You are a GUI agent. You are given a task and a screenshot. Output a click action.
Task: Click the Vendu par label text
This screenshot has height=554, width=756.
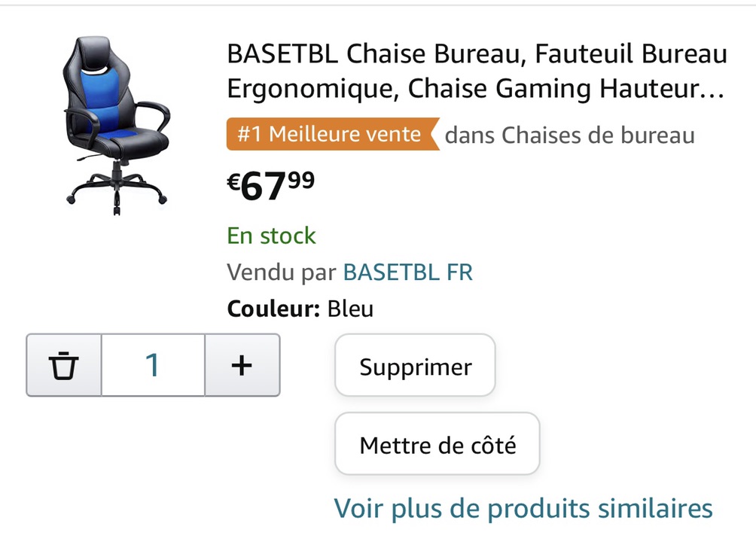tap(282, 272)
